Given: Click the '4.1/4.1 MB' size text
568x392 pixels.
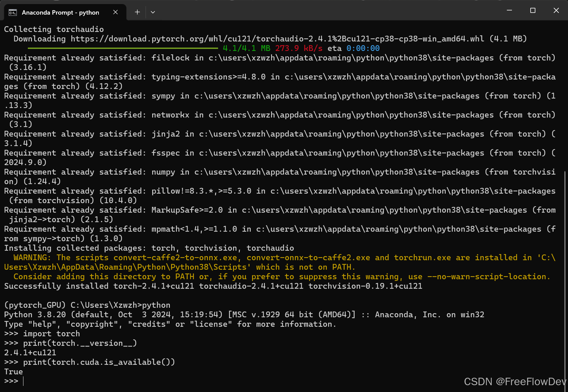Looking at the screenshot, I should 247,48.
